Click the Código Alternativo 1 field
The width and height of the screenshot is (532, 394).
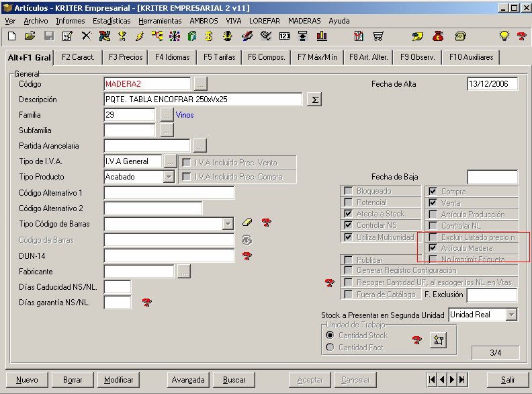[169, 192]
